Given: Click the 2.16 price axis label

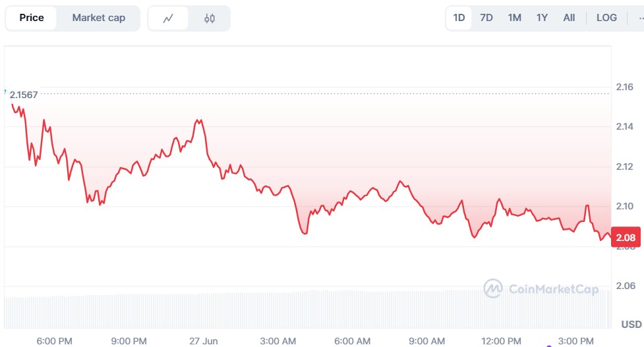Looking at the screenshot, I should [624, 87].
